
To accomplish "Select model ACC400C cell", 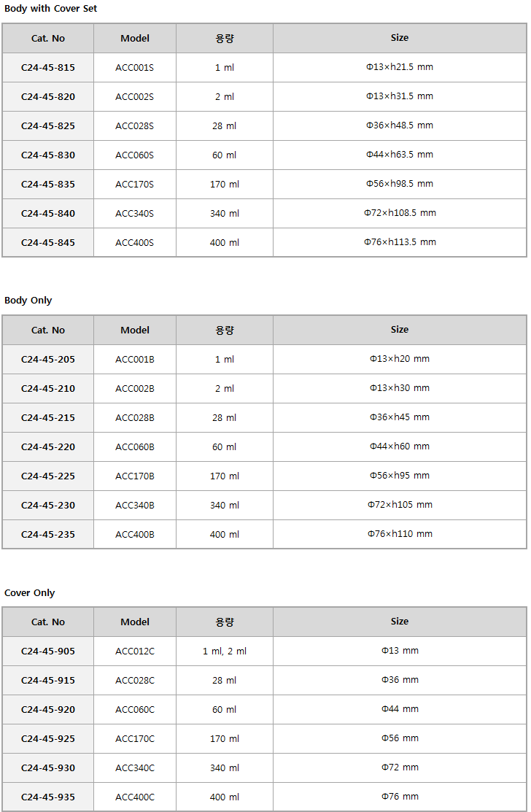I will pyautogui.click(x=134, y=797).
